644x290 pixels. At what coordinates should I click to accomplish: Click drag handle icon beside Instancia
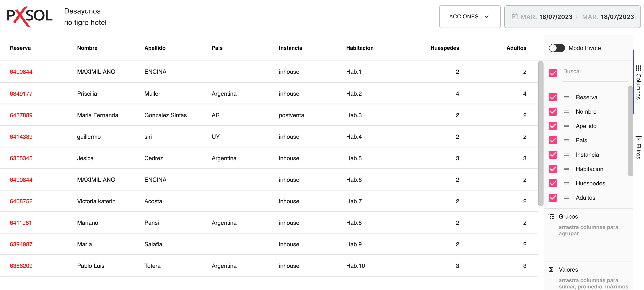[x=566, y=155]
